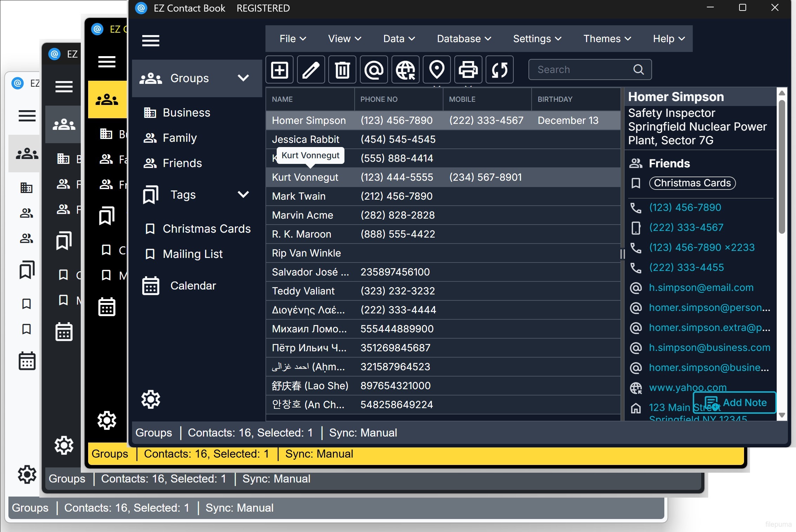This screenshot has width=796, height=532.
Task: Delete selected contact using the trash icon
Action: point(342,69)
